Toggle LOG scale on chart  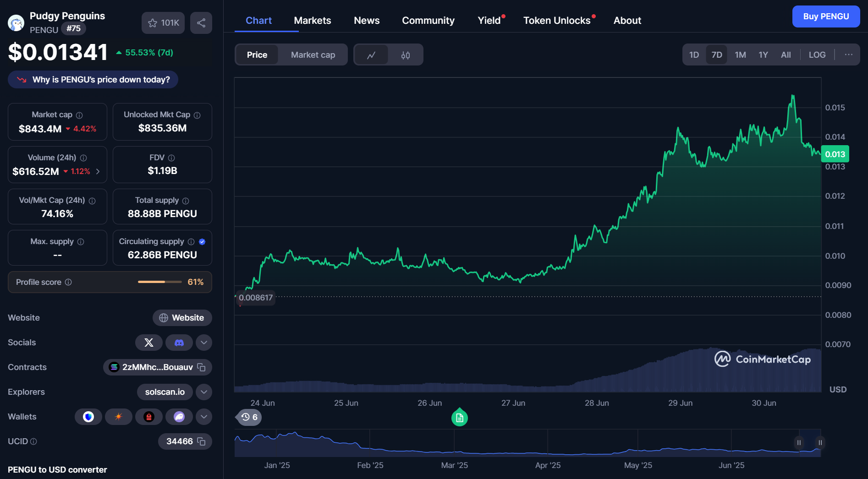(817, 55)
